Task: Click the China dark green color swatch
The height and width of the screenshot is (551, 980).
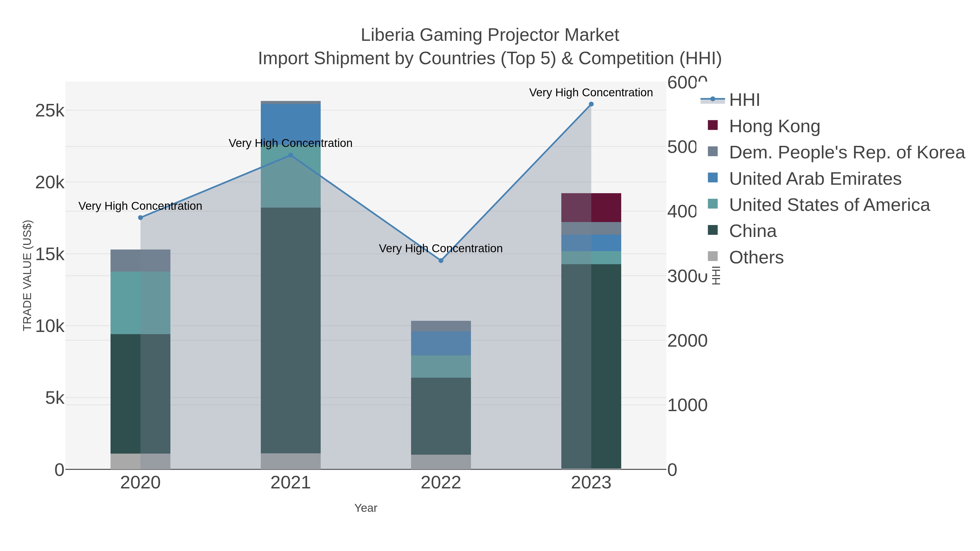Action: pyautogui.click(x=713, y=230)
